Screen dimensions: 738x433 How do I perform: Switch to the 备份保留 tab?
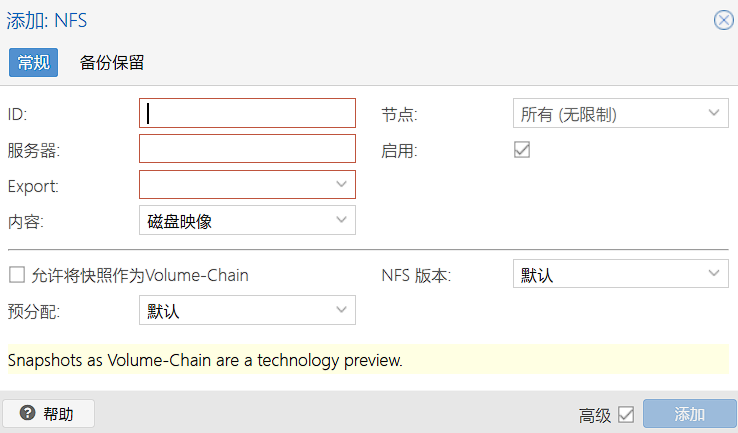112,63
